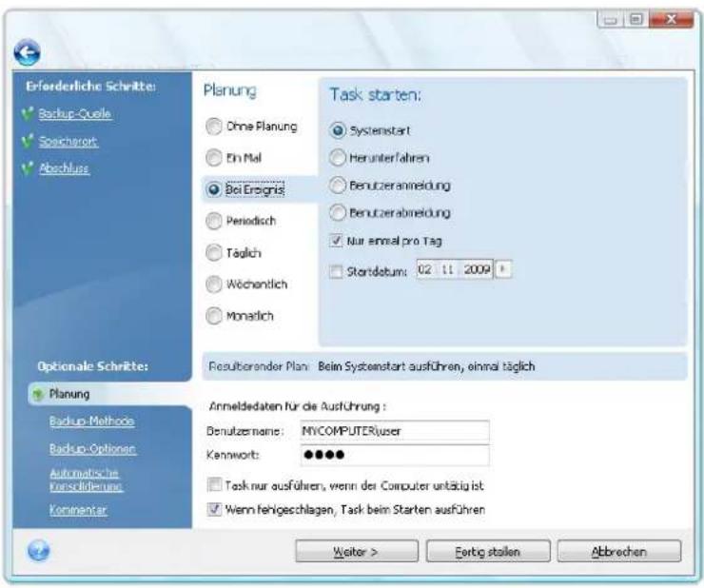Select Herunterfahren as task trigger
Viewport: 704px width, 588px height.
[338, 158]
